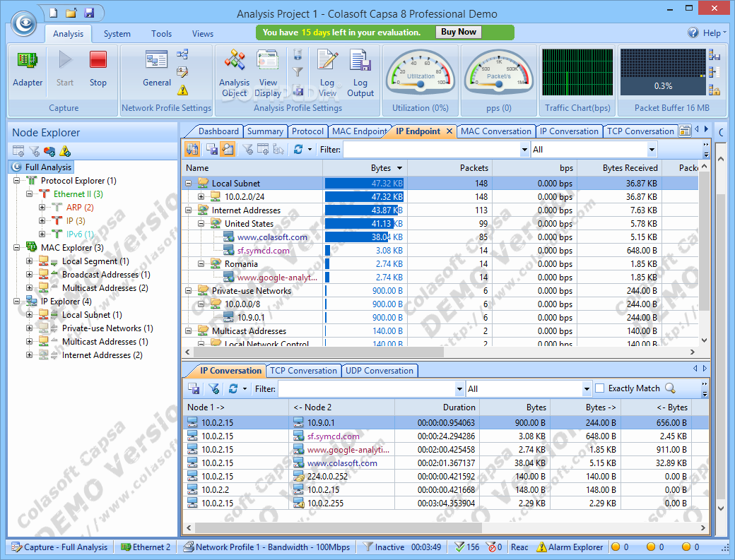Viewport: 735px width, 560px height.
Task: Click the save project icon in title bar
Action: 88,13
